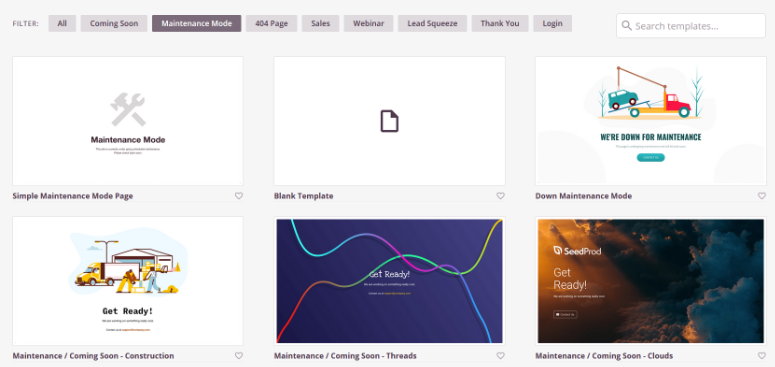Viewport: 775px width, 367px height.
Task: Focus the Search templates field
Action: [x=691, y=26]
